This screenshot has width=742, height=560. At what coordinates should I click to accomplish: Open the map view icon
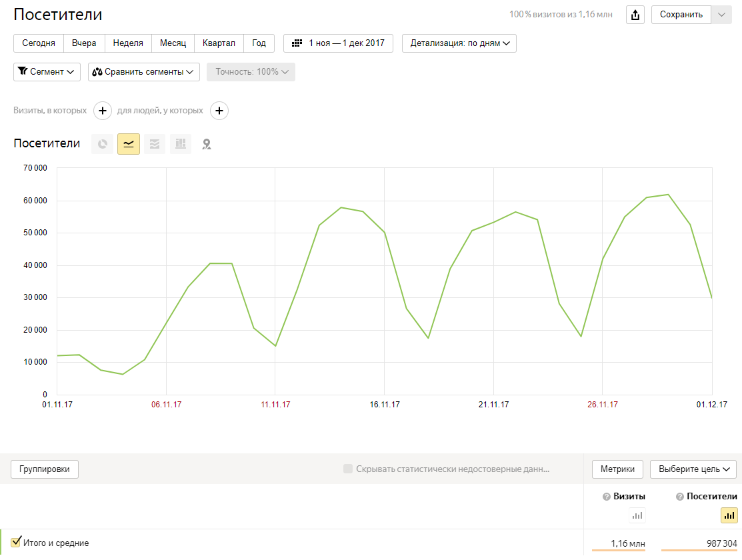click(x=207, y=144)
